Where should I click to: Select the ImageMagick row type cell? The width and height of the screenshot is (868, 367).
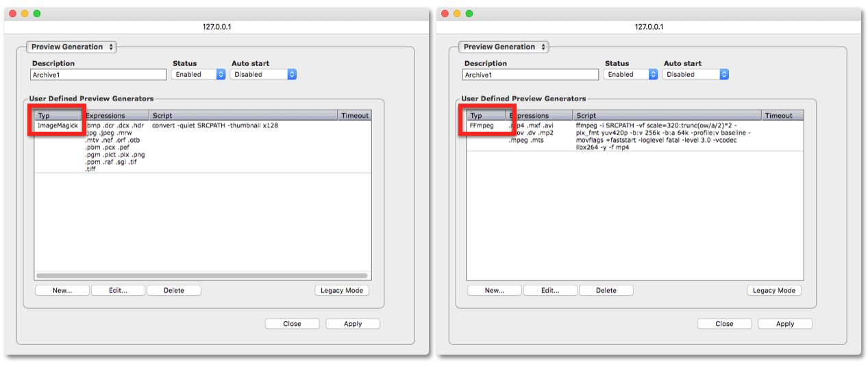point(58,126)
